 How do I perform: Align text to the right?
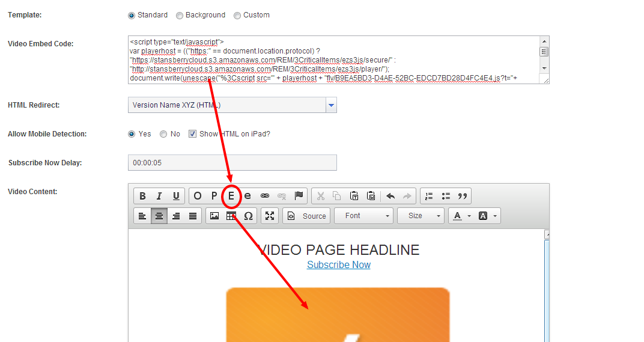(176, 216)
